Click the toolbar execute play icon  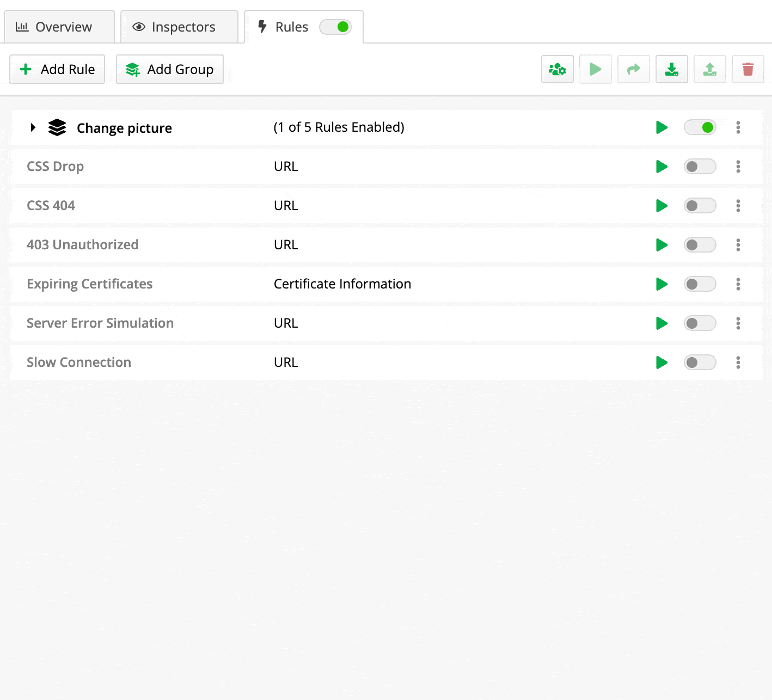(596, 69)
